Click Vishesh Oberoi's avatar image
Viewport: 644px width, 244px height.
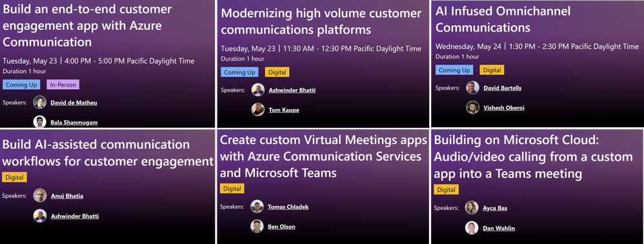473,107
